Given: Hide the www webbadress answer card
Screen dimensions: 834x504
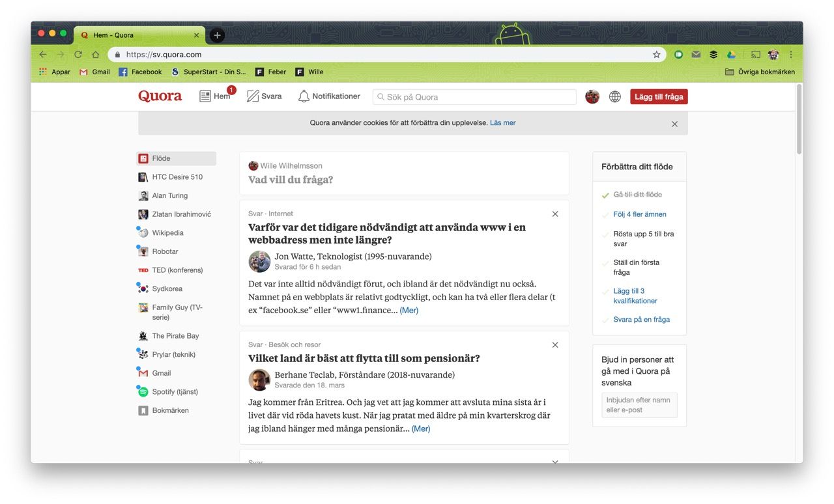Looking at the screenshot, I should pyautogui.click(x=555, y=214).
